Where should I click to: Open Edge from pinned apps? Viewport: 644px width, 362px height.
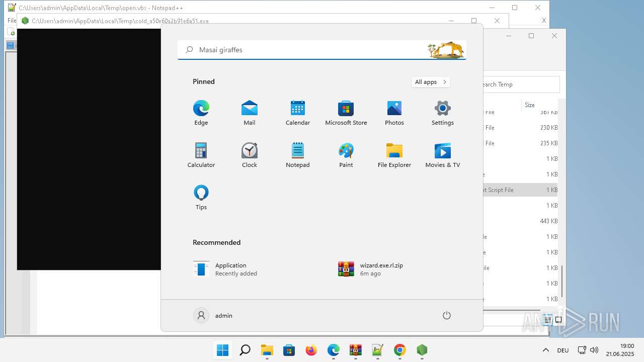[201, 113]
